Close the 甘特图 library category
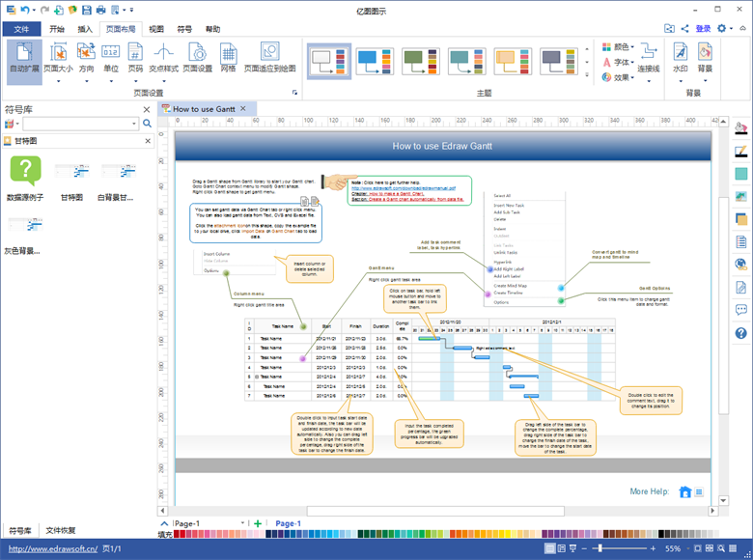 pos(148,141)
